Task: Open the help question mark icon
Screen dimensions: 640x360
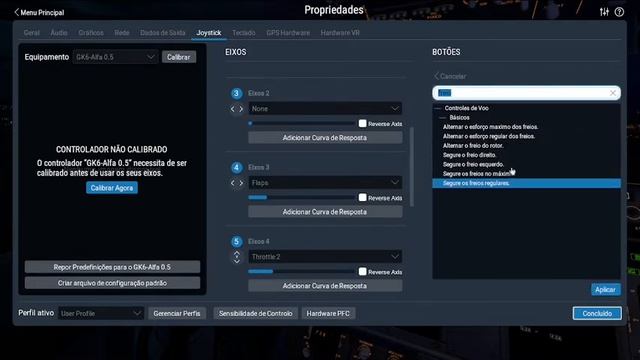Action: pyautogui.click(x=619, y=12)
